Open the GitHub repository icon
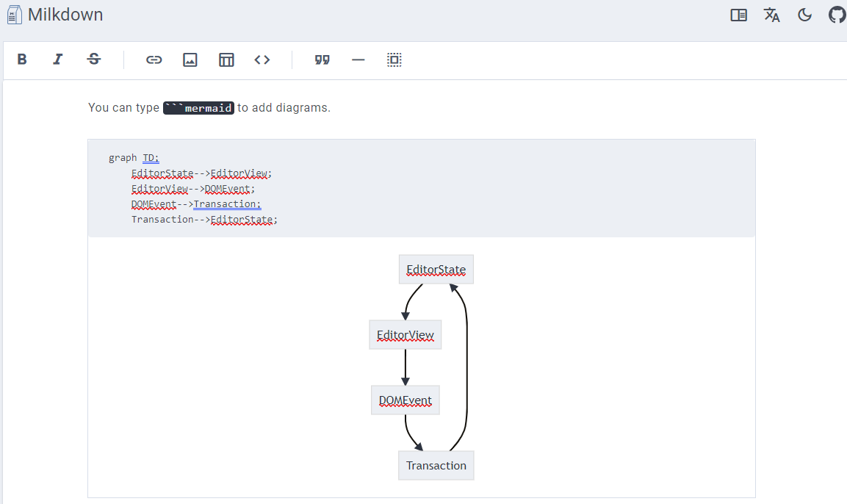Viewport: 847px width, 504px height. point(837,15)
